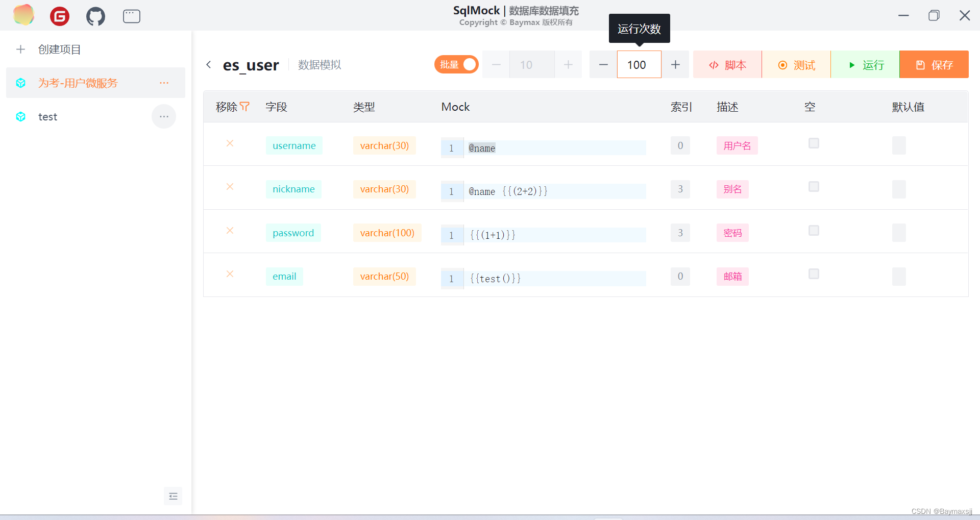Collapse the sidebar with the bottom toggle icon

pyautogui.click(x=173, y=496)
